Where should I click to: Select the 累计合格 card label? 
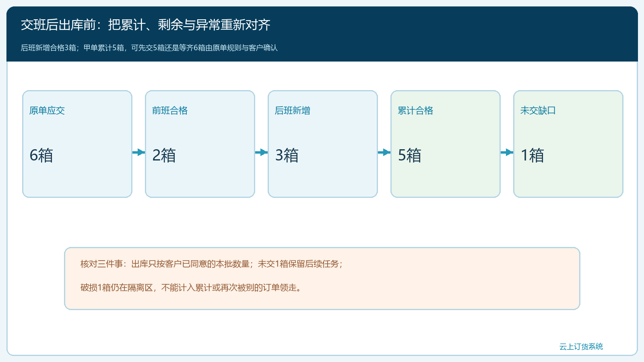pyautogui.click(x=415, y=111)
